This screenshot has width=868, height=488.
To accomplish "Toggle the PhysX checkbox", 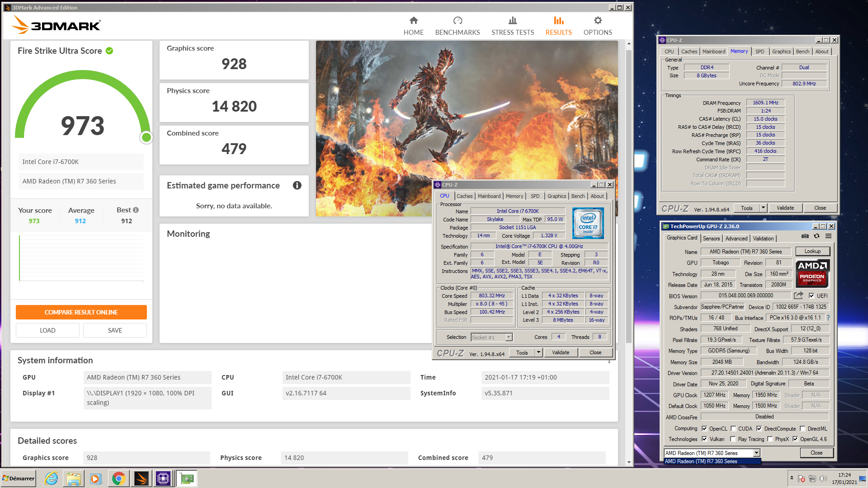I will (770, 439).
